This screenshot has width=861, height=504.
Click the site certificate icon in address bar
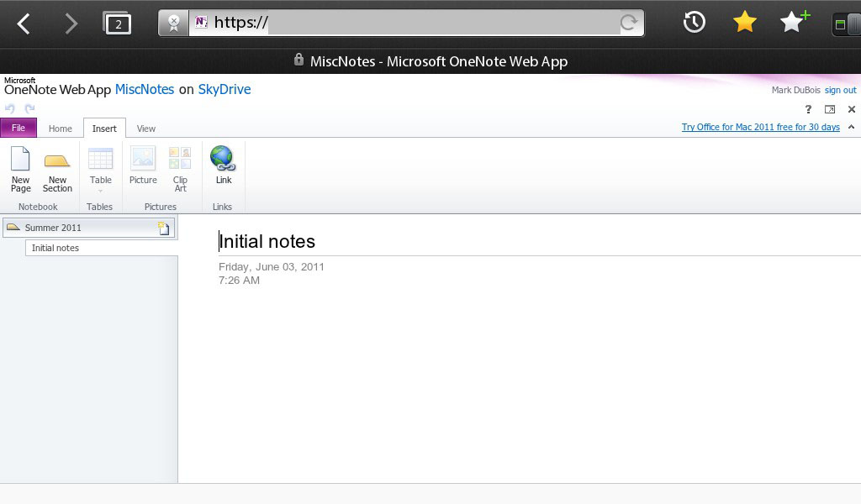(173, 23)
